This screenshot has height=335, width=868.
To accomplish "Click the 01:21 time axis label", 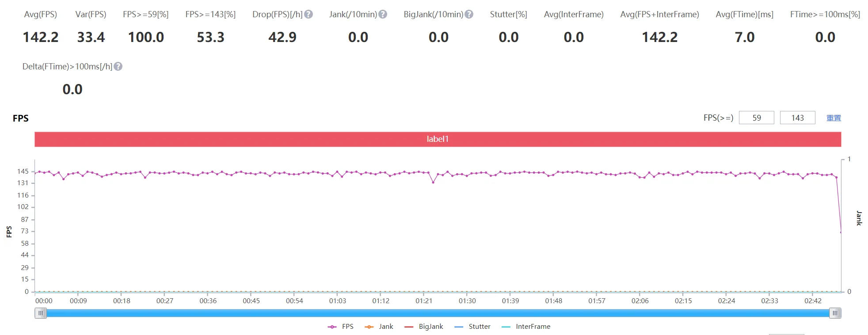I will (424, 301).
